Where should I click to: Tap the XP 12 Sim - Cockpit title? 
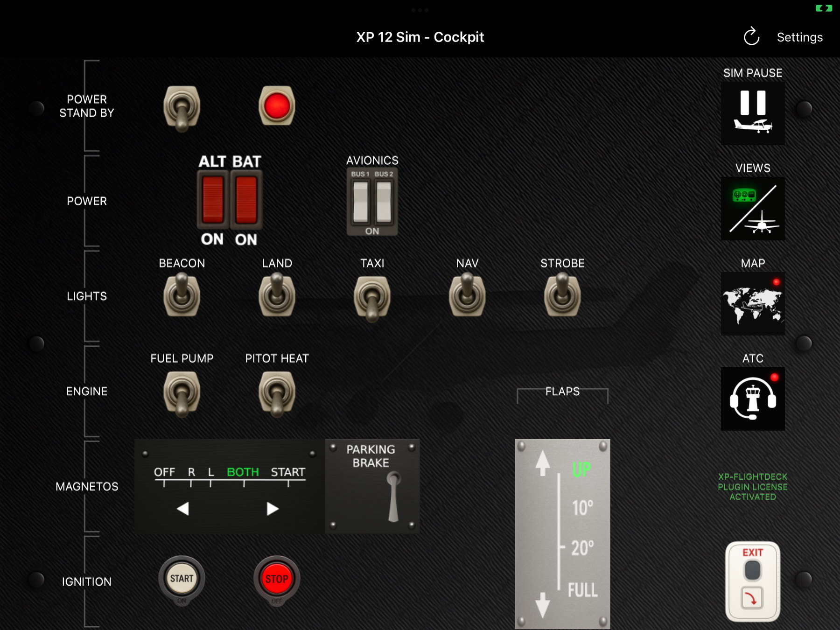point(420,37)
